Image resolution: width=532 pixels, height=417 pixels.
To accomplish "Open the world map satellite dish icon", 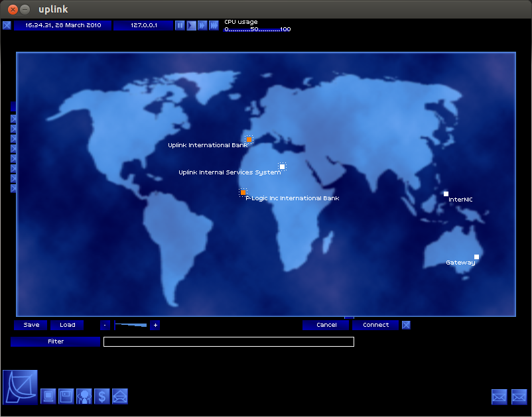I will coord(20,387).
